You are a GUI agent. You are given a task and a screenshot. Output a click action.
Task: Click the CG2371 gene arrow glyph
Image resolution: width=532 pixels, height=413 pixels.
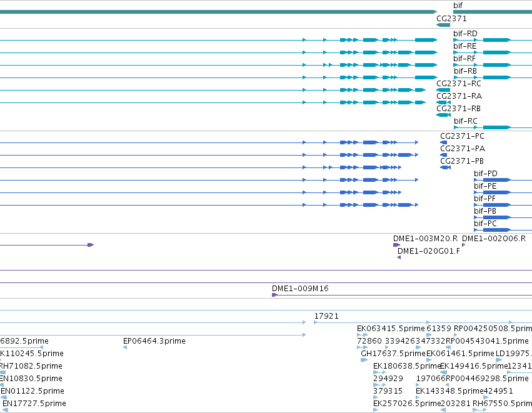pyautogui.click(x=443, y=25)
